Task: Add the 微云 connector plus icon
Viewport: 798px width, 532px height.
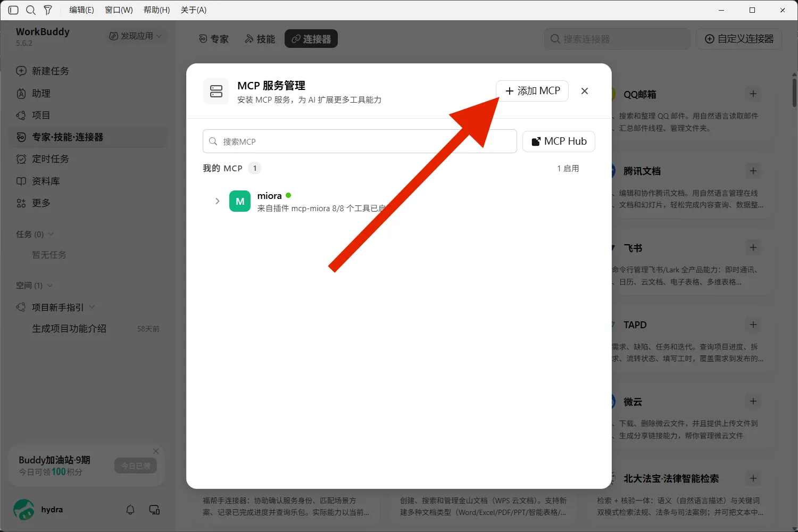Action: [x=753, y=401]
